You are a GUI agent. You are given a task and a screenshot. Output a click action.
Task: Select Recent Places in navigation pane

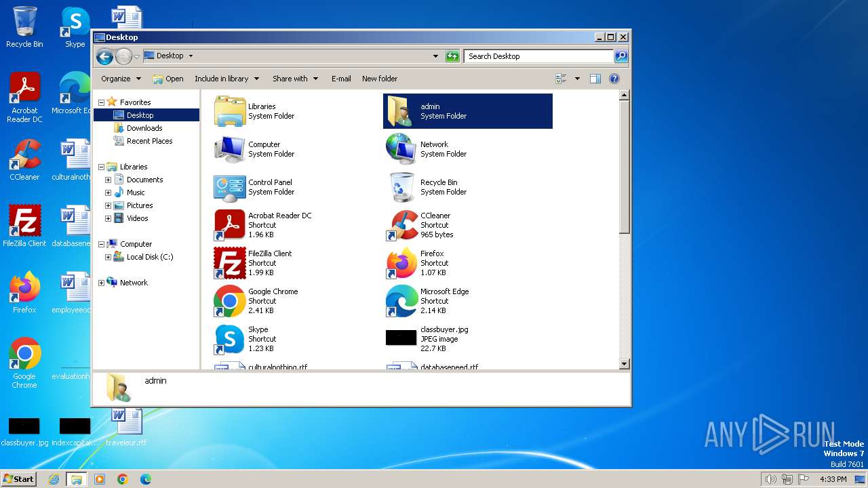pos(149,141)
